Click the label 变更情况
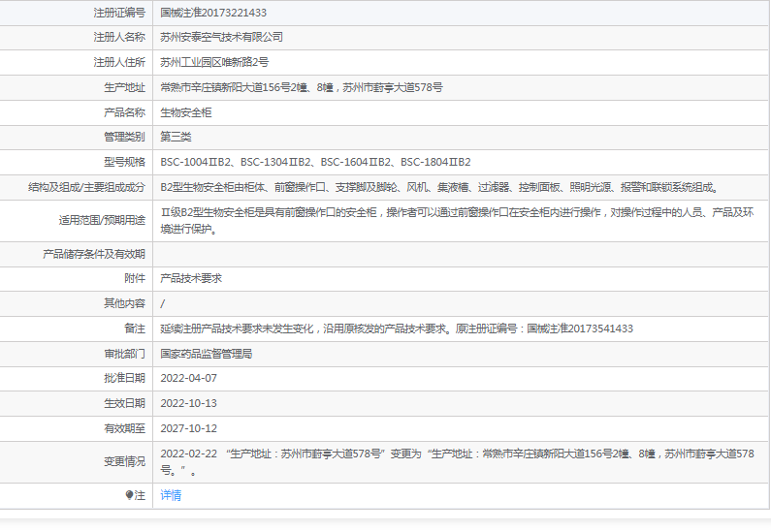Screen dimensions: 771x532 click(x=124, y=462)
